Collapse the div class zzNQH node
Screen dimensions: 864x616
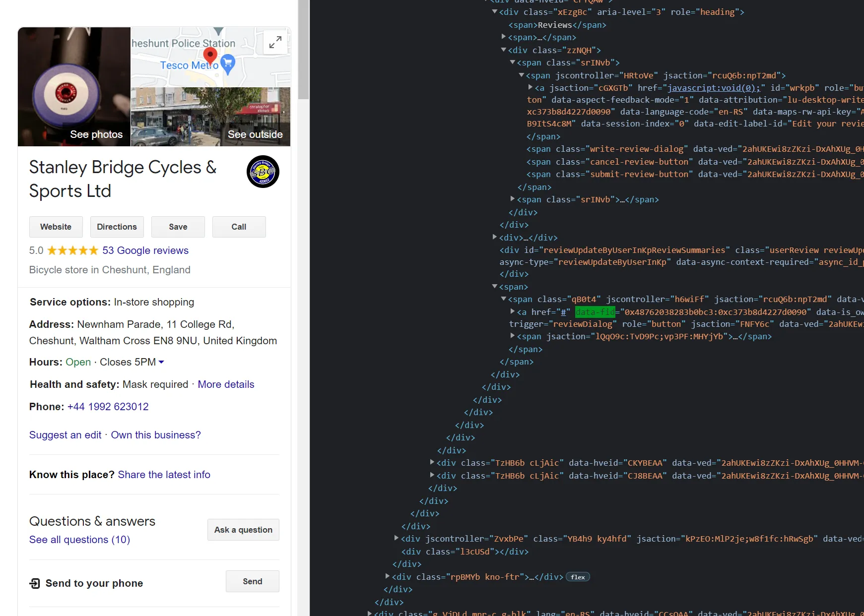504,50
